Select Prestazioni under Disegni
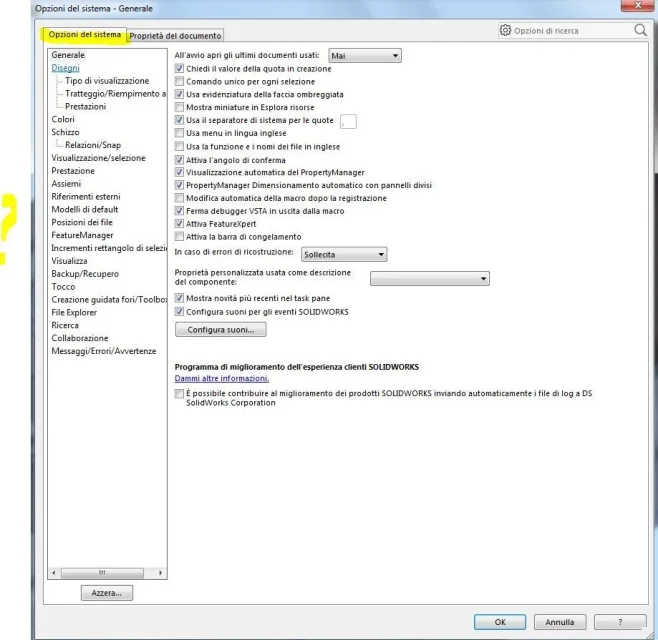Viewport: 658px width, 640px height. pyautogui.click(x=86, y=107)
